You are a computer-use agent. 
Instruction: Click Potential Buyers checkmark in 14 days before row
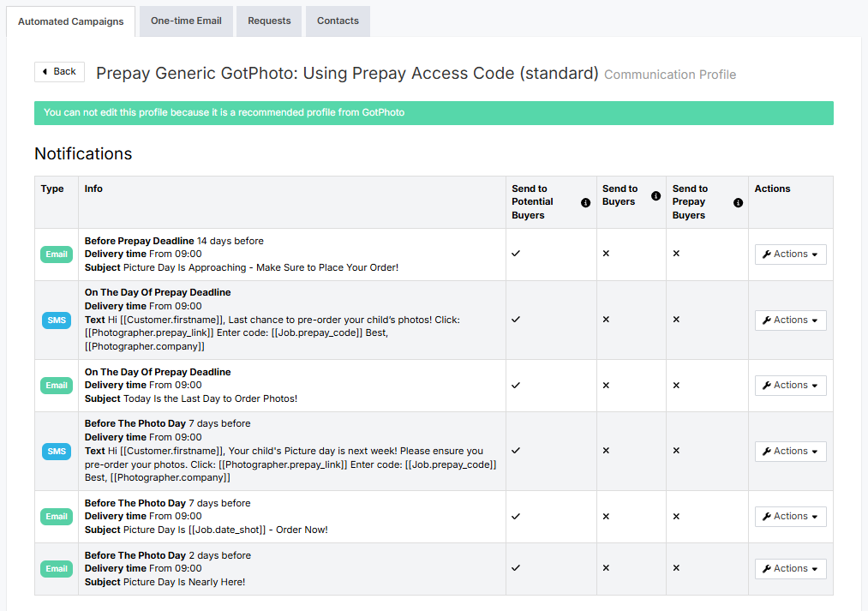516,254
